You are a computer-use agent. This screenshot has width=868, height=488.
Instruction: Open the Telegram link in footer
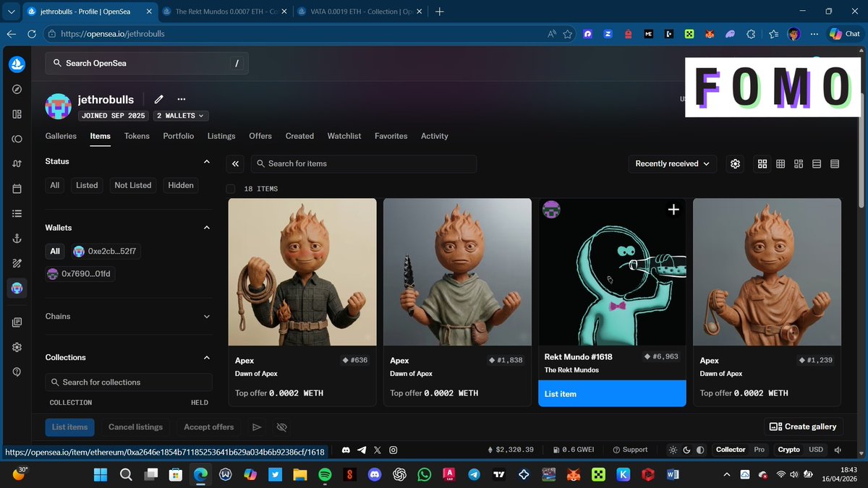coord(362,450)
